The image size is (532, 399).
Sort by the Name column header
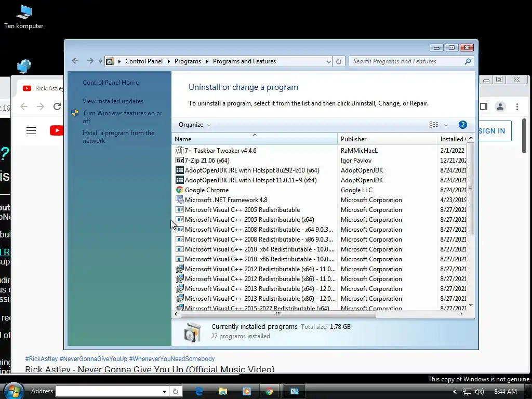[255, 139]
